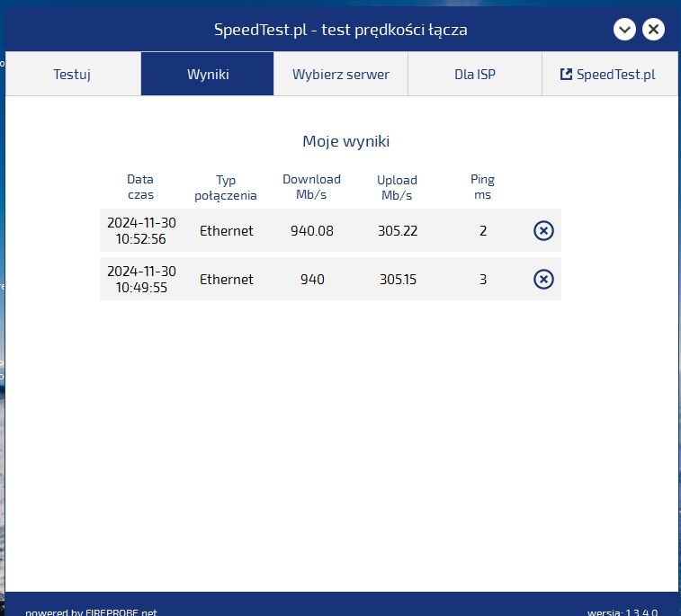Delete the 10:52:56 test result
This screenshot has height=616, width=681.
point(543,230)
